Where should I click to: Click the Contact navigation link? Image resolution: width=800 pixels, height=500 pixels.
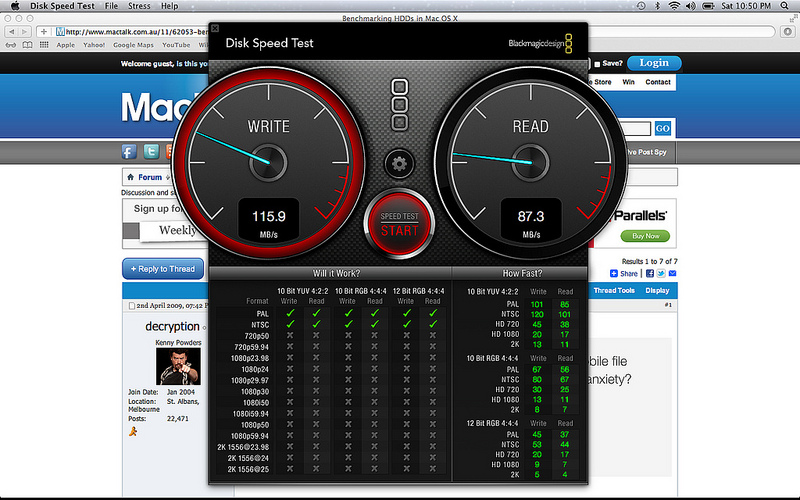point(658,82)
